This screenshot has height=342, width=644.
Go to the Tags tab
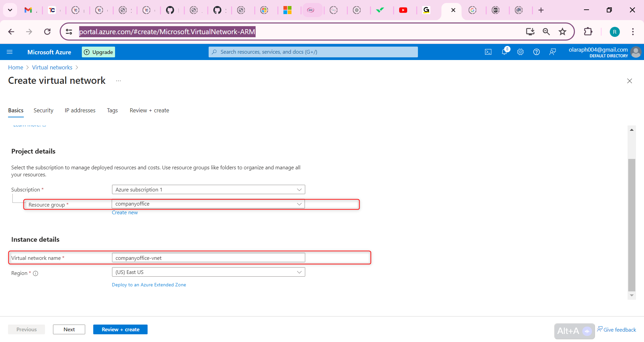pyautogui.click(x=112, y=110)
